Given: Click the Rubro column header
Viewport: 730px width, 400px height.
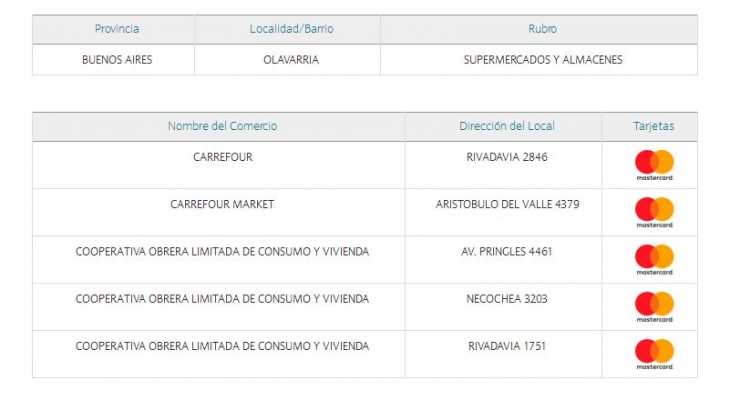Looking at the screenshot, I should tap(542, 29).
